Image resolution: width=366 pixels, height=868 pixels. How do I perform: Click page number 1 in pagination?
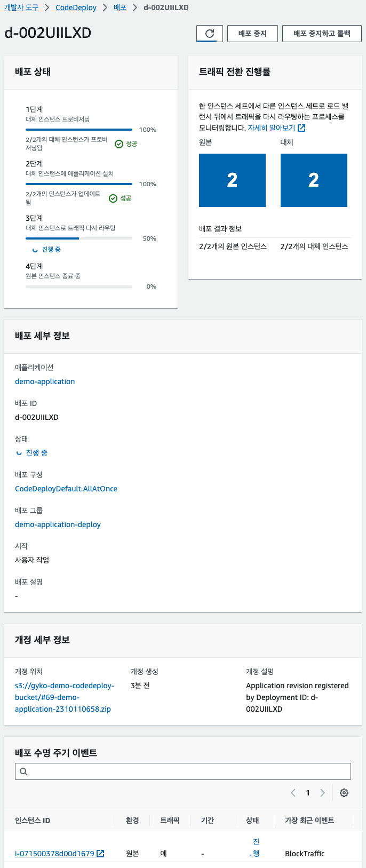(308, 793)
